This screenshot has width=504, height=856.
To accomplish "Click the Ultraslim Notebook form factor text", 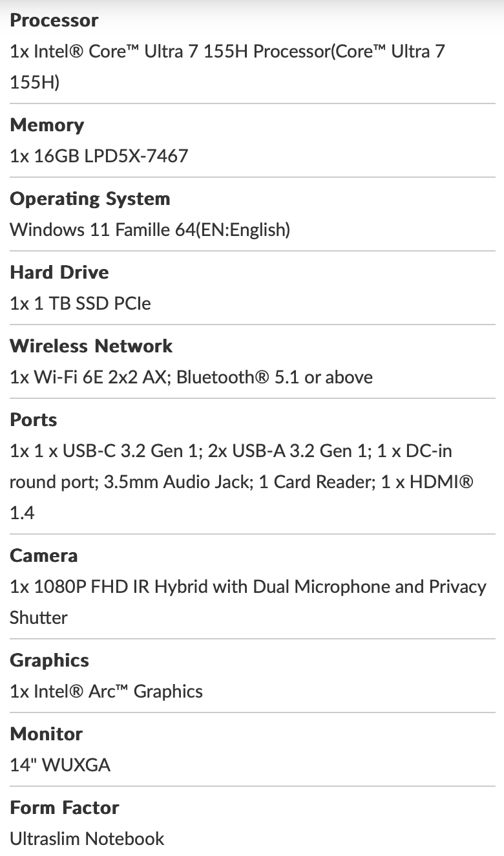I will [x=87, y=839].
